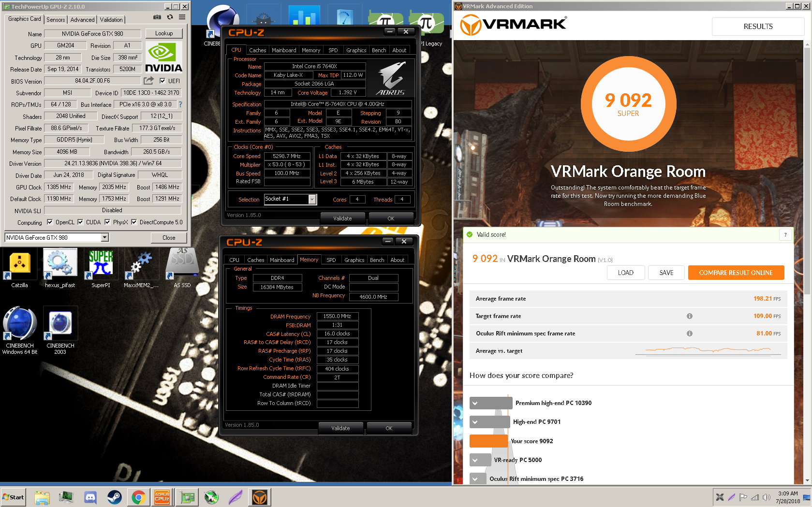The image size is (812, 507).
Task: Open the hexus_pifast desktop shortcut
Action: pyautogui.click(x=60, y=268)
